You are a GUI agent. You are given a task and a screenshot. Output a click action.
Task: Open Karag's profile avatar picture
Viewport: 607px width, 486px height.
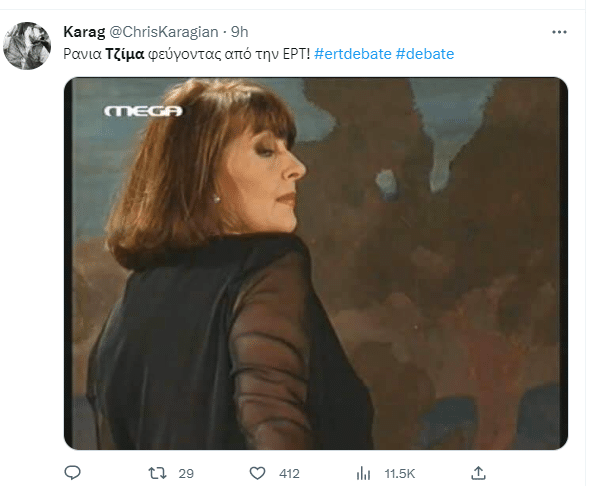pyautogui.click(x=27, y=46)
